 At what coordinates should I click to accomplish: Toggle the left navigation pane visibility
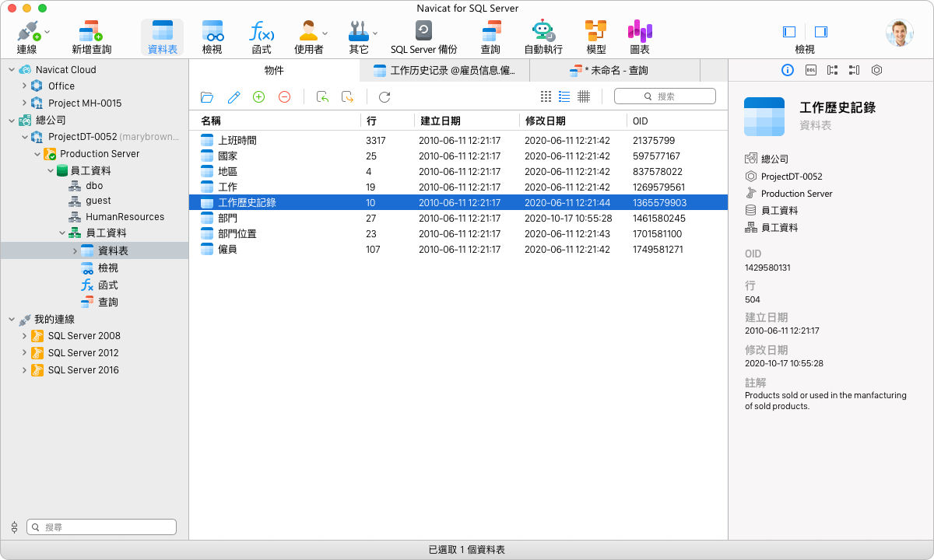click(789, 32)
